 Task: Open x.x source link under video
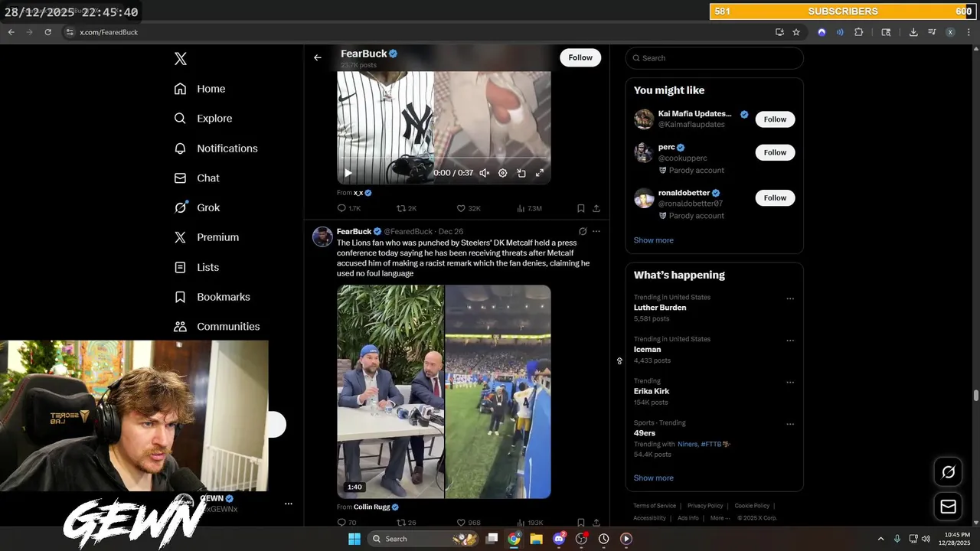click(358, 193)
